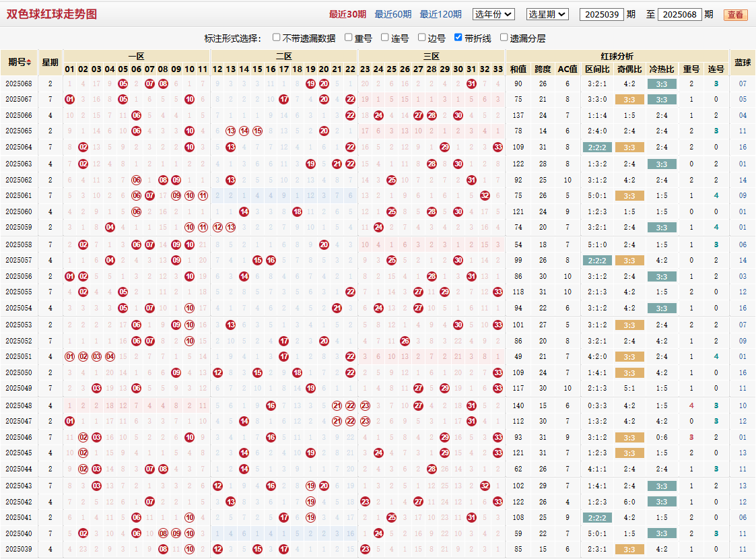
Task: Click the 查看 button
Action: coord(735,15)
